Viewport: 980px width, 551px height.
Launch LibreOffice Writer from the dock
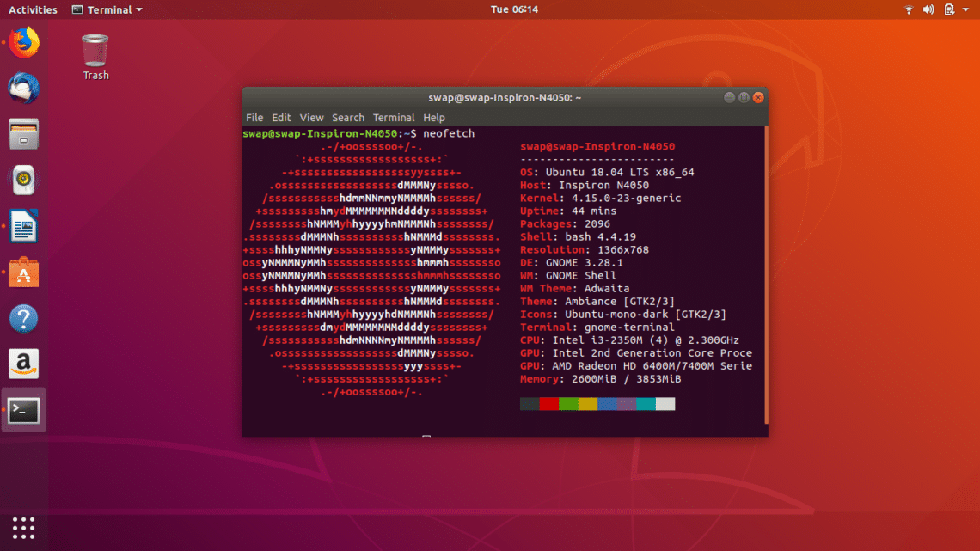pyautogui.click(x=24, y=228)
